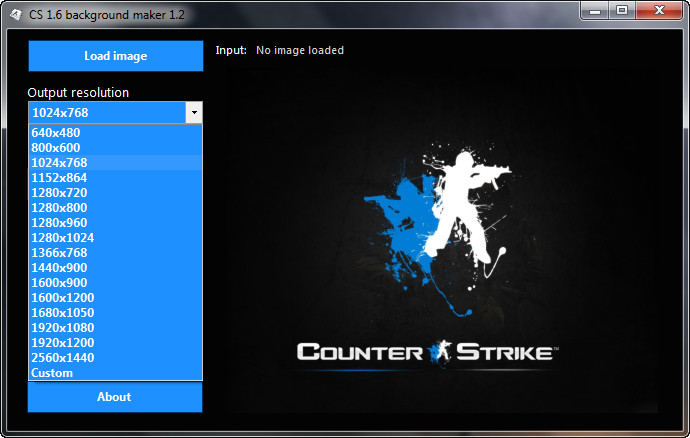Select the 1920x1200 option
This screenshot has height=438, width=690.
click(115, 342)
